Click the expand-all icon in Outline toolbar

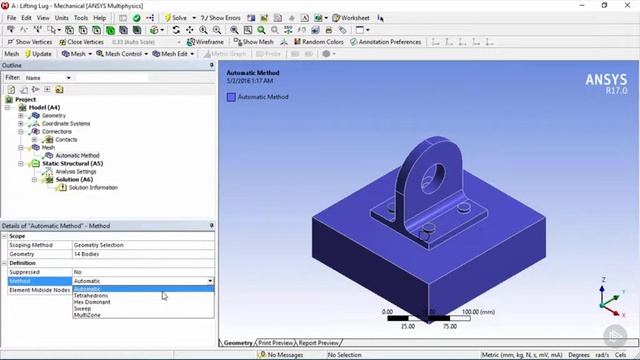tap(48, 89)
